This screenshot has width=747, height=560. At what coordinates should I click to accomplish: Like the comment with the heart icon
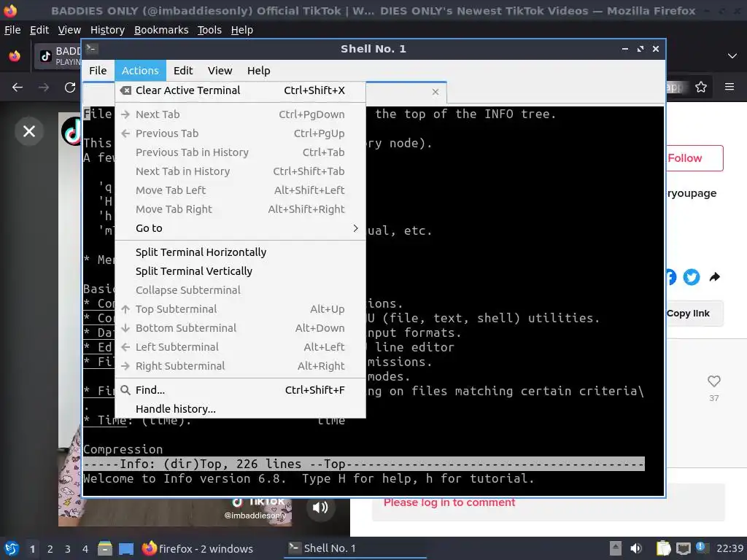tap(713, 381)
